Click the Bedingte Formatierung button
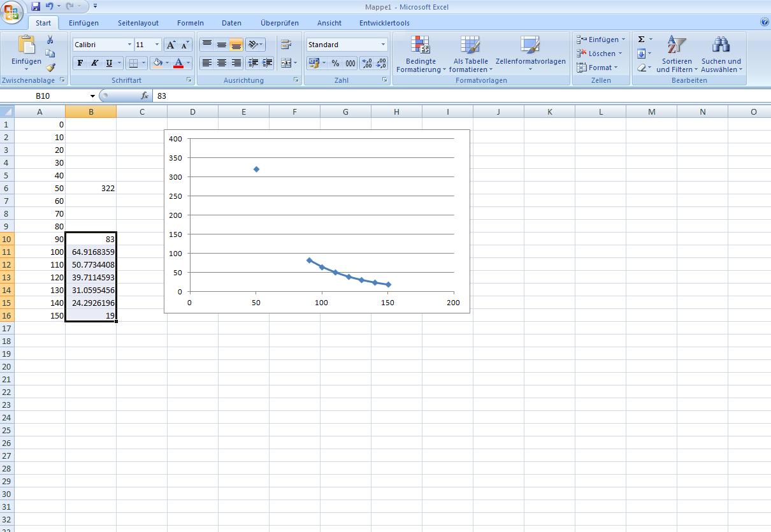The image size is (771, 532). coord(421,55)
